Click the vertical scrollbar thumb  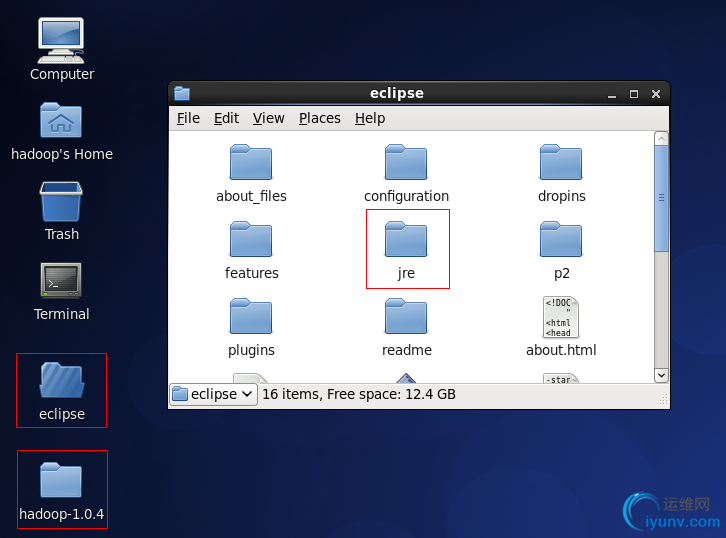pyautogui.click(x=661, y=199)
